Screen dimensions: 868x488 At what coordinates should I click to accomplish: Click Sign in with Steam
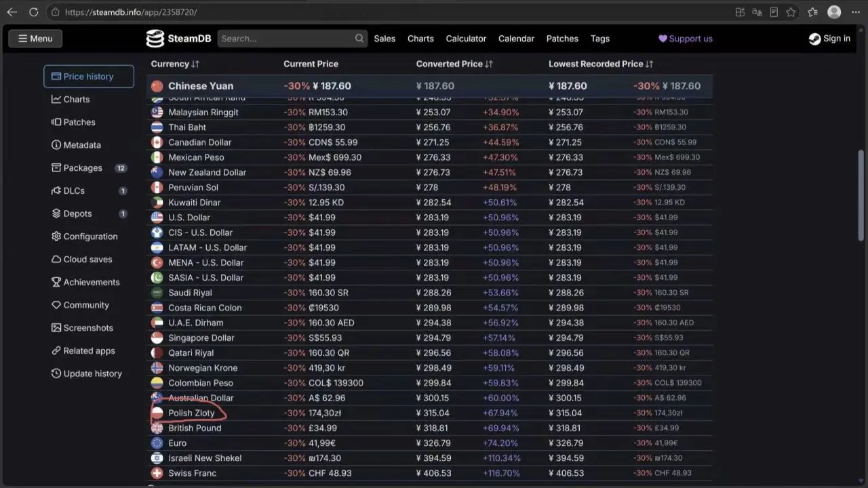(829, 39)
